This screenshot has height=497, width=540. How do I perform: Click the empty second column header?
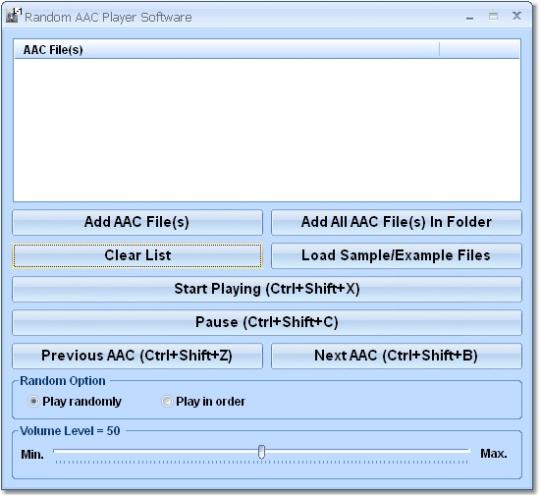coord(480,50)
